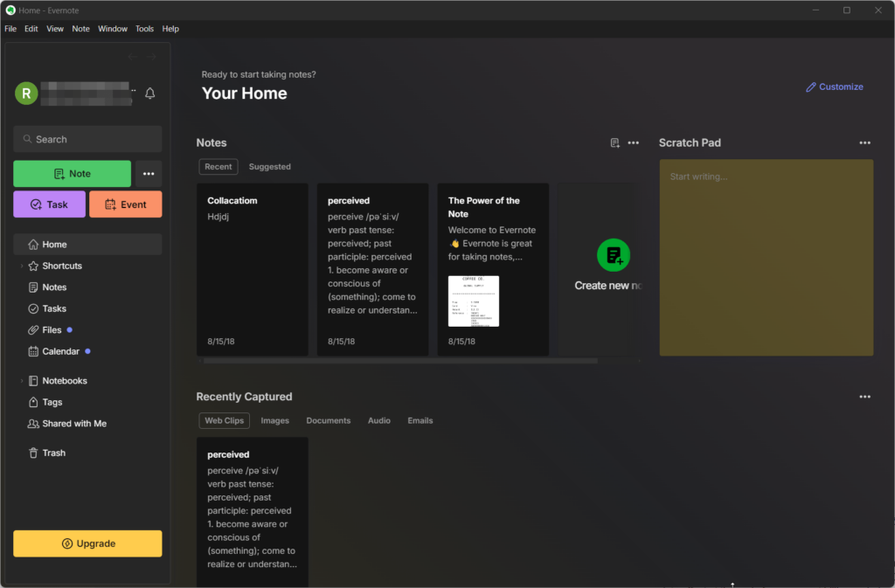895x588 pixels.
Task: Go forward with the right arrow icon
Action: [150, 57]
